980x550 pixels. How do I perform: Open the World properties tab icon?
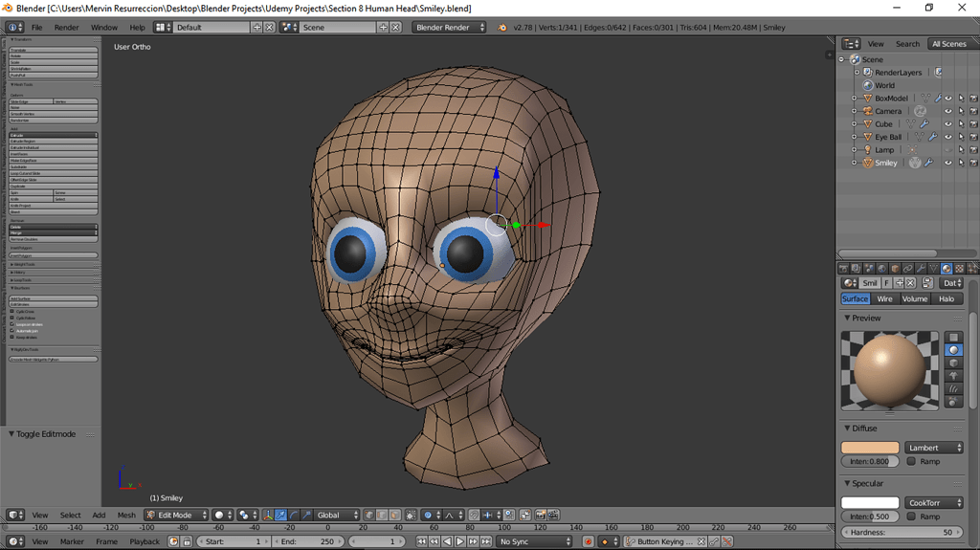(x=881, y=269)
